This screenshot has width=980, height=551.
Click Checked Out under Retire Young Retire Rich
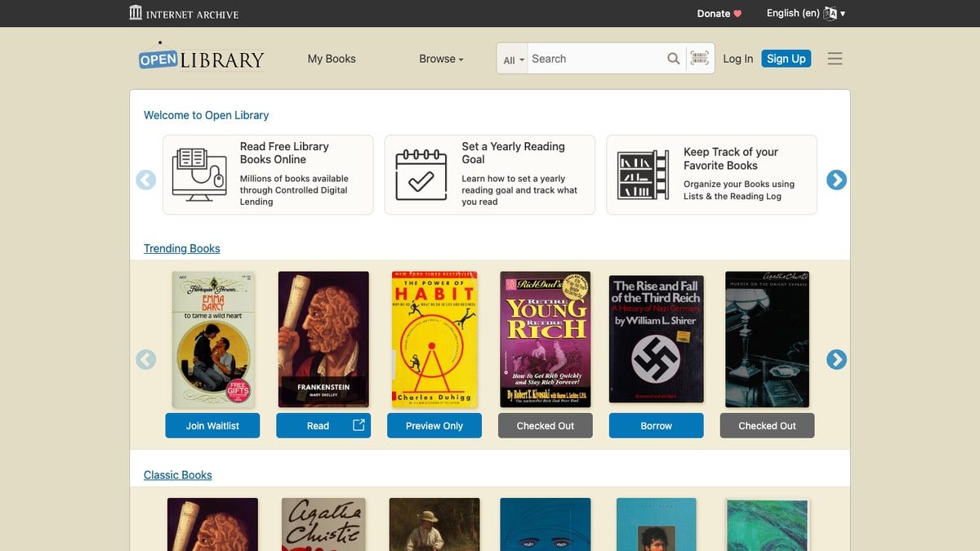tap(546, 425)
